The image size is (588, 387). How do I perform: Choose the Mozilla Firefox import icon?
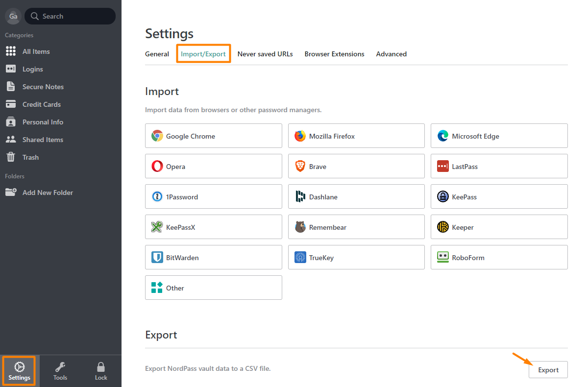click(x=300, y=136)
